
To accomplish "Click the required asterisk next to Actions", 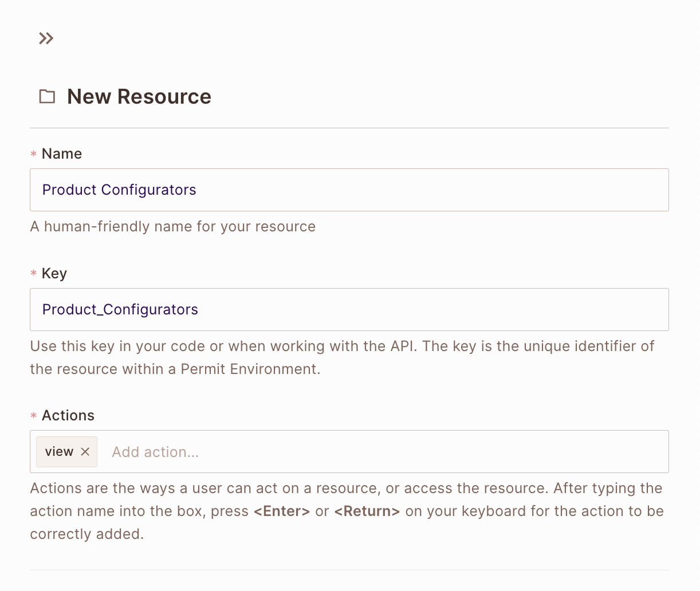I will pyautogui.click(x=33, y=416).
